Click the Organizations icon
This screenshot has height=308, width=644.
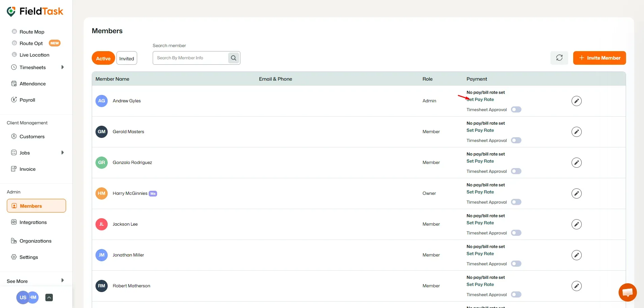(x=14, y=241)
